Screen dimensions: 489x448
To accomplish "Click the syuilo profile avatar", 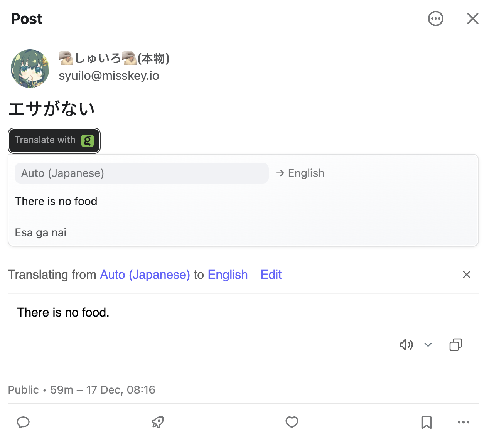I will tap(30, 68).
